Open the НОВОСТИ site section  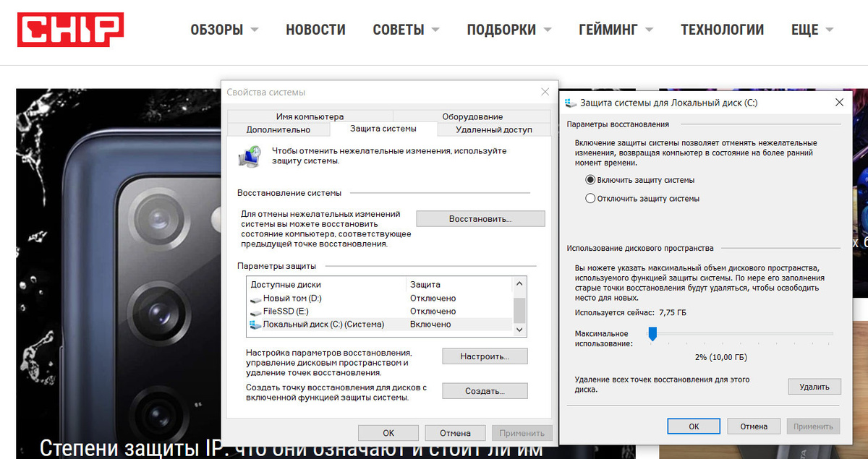(315, 30)
